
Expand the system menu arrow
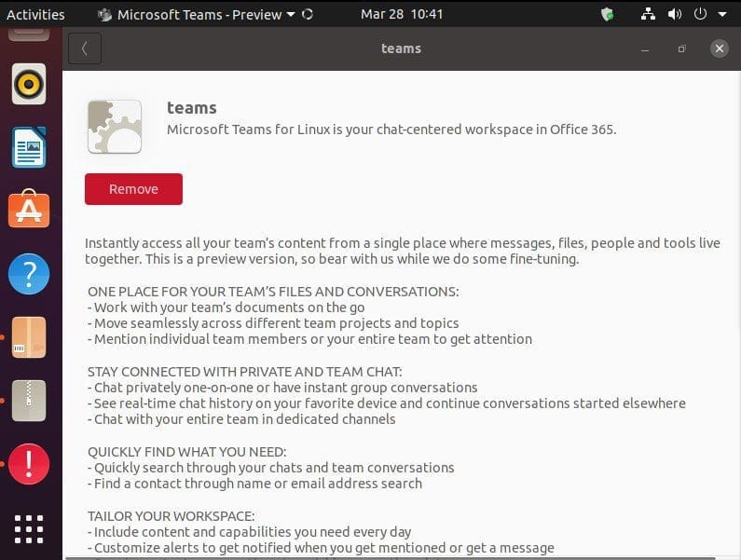coord(720,15)
